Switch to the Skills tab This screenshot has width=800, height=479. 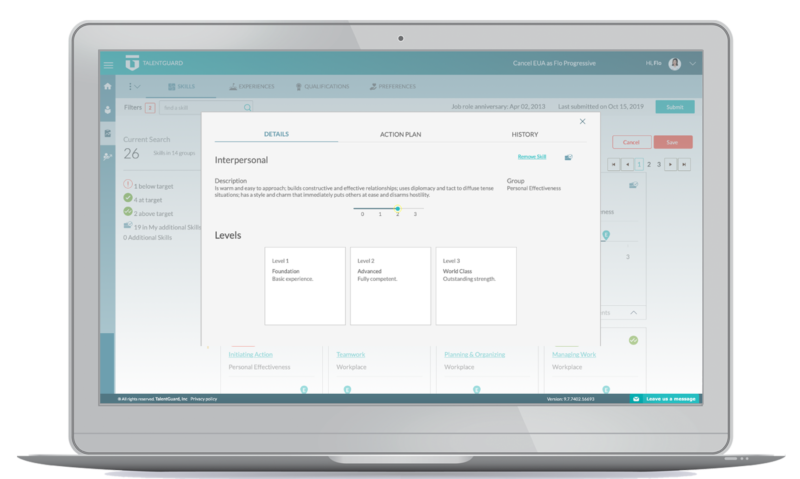coord(181,87)
